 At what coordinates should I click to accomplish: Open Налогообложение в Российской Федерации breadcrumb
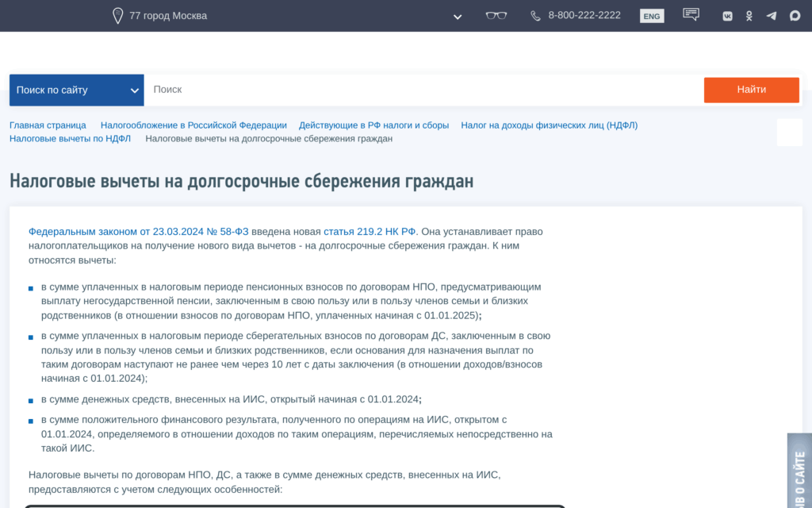click(x=193, y=125)
